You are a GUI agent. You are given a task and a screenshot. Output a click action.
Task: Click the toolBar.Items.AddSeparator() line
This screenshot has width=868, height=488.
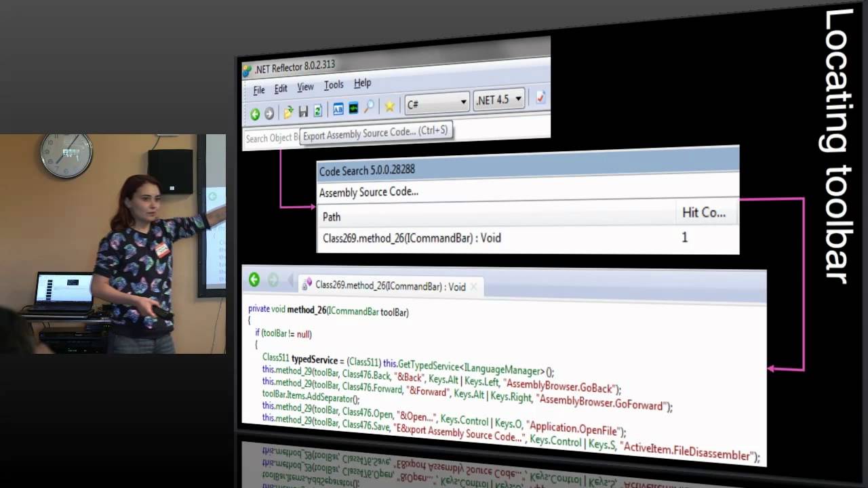coord(311,398)
